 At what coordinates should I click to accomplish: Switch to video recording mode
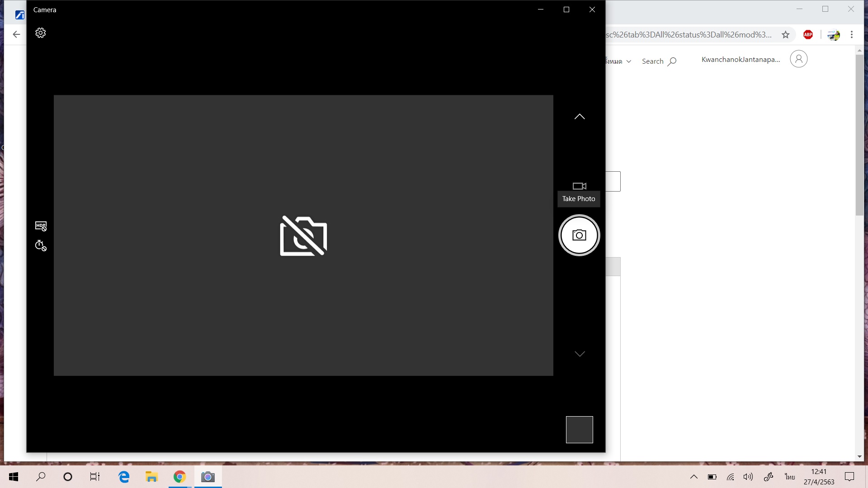click(x=579, y=186)
